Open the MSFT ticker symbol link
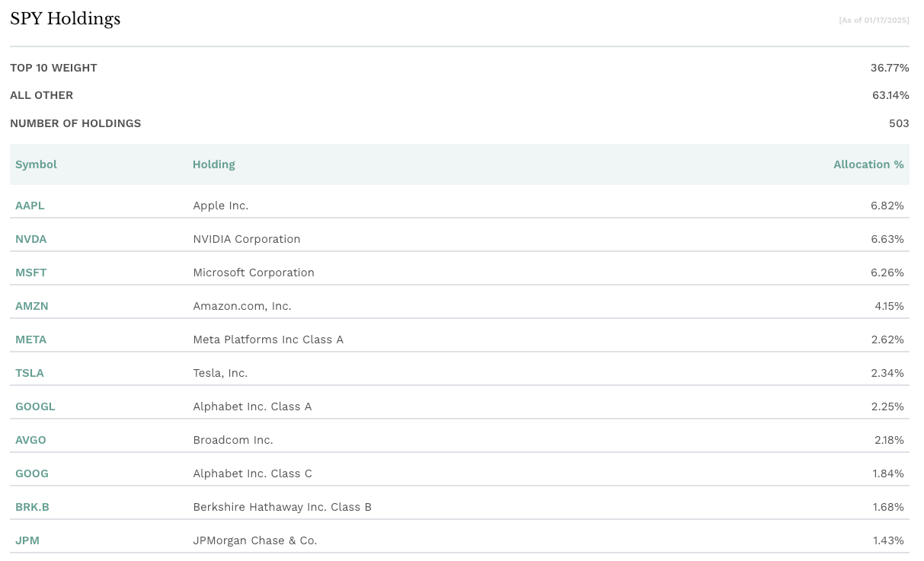The height and width of the screenshot is (561, 924). coord(31,273)
